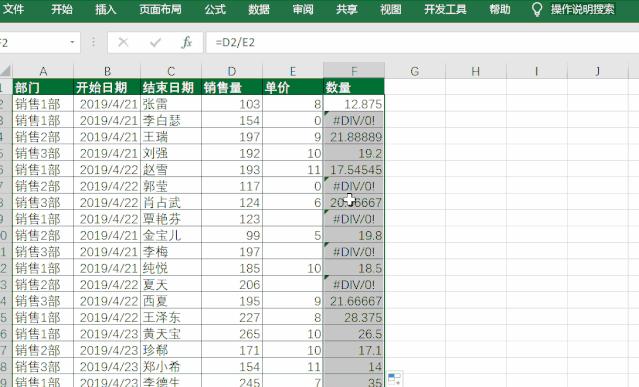Select column I header
Screen dimensions: 639x387
(x=536, y=71)
